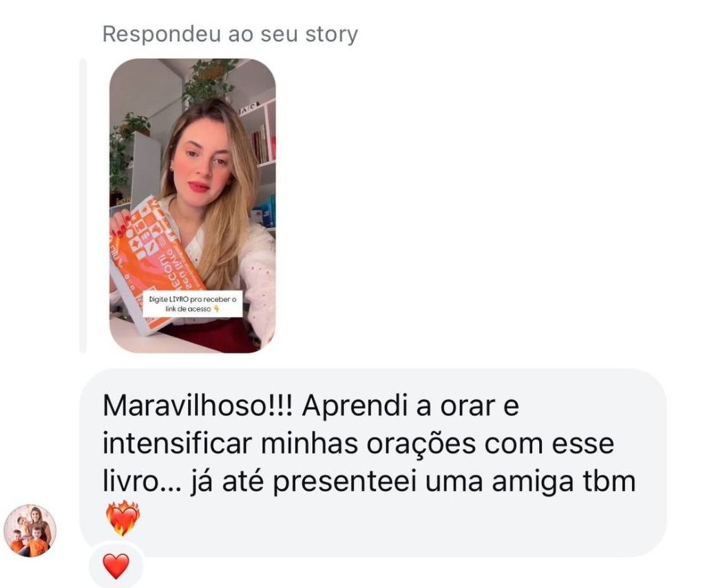Click the word 'presenteei' in the message

click(344, 482)
